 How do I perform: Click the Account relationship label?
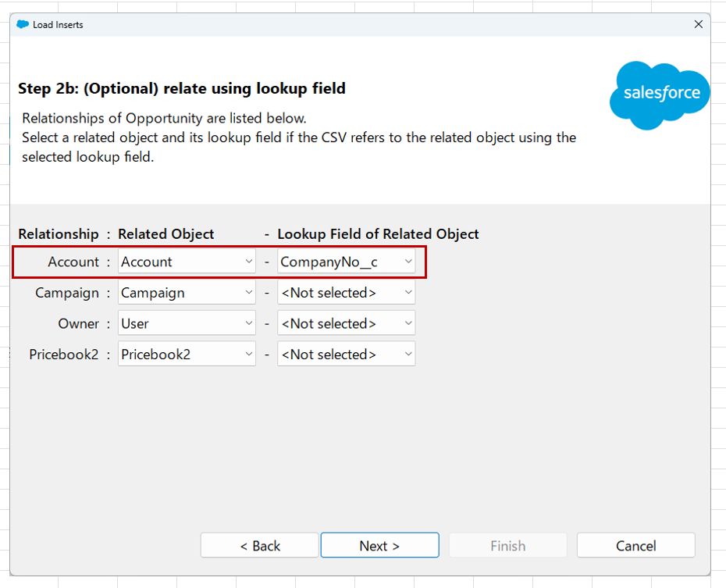click(x=73, y=262)
